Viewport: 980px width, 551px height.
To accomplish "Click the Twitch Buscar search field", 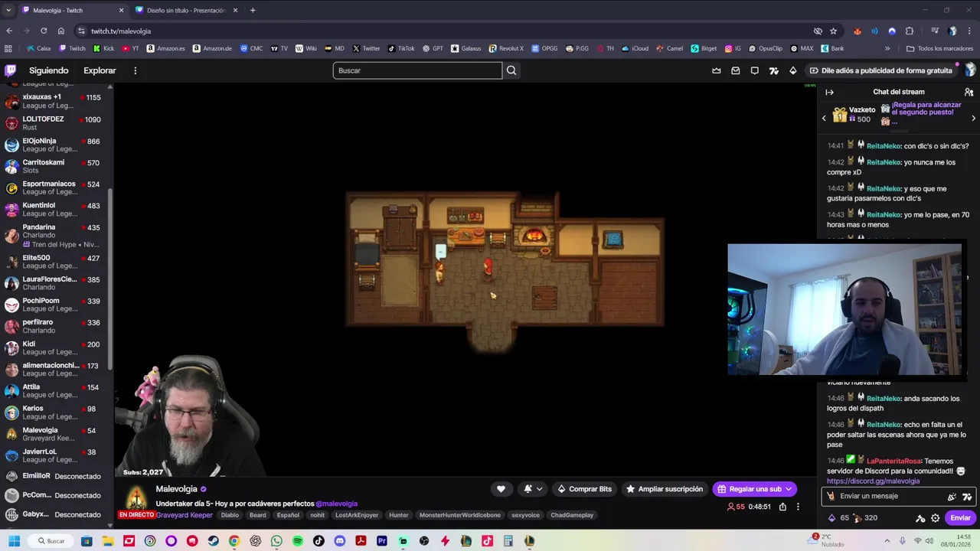I will [417, 70].
